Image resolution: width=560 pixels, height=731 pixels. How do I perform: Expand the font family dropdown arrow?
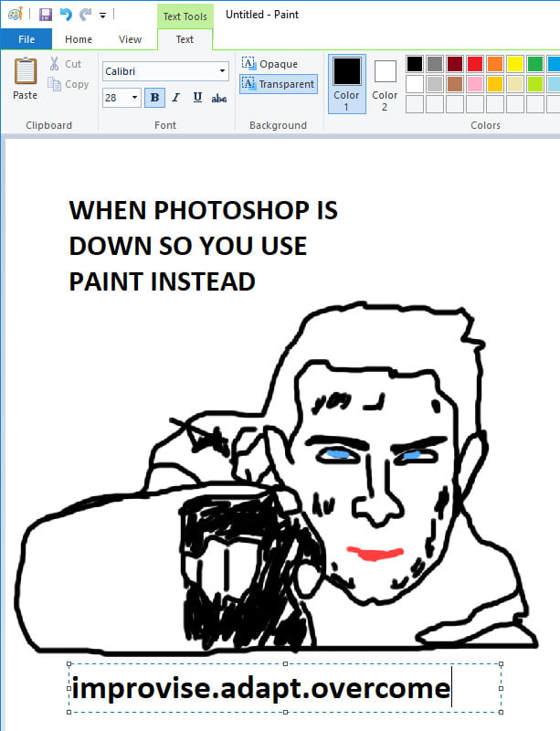click(222, 71)
